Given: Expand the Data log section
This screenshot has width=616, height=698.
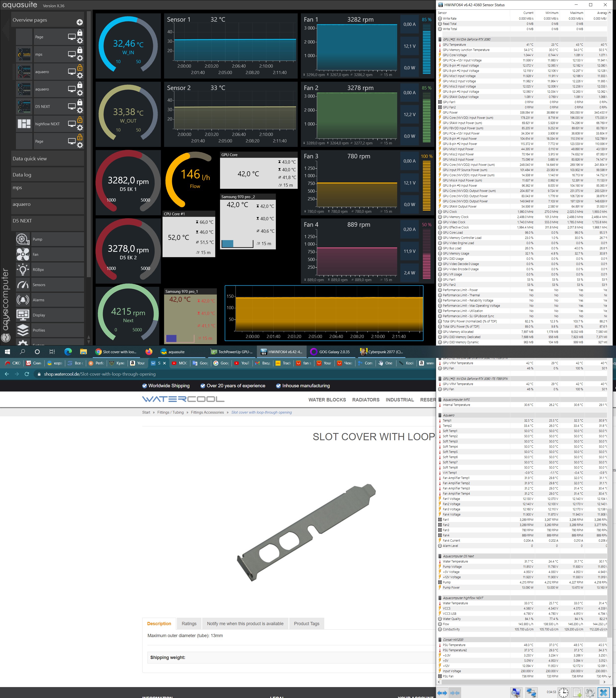Looking at the screenshot, I should pyautogui.click(x=47, y=174).
